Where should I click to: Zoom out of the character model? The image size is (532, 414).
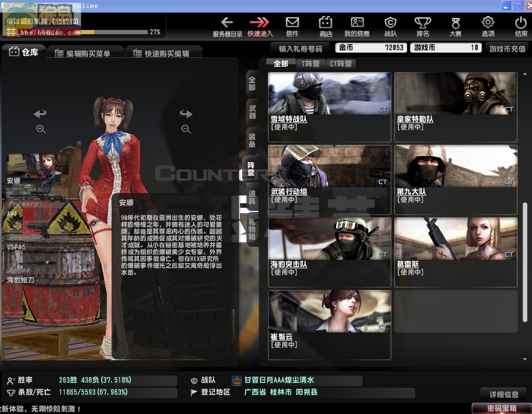(186, 129)
